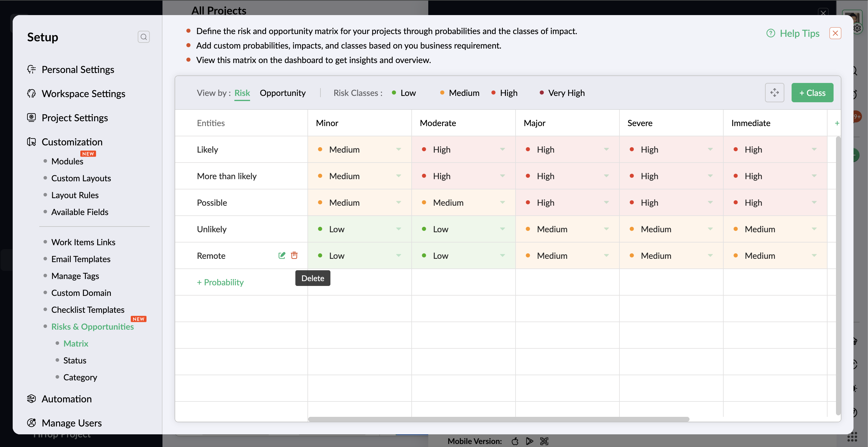
Task: Click the Very High risk class swatch
Action: (542, 93)
